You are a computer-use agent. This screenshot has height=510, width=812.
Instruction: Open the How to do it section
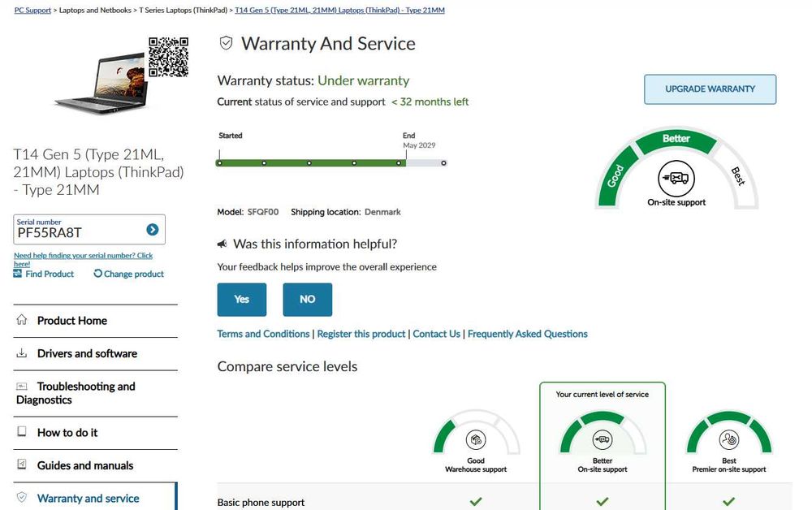95,432
